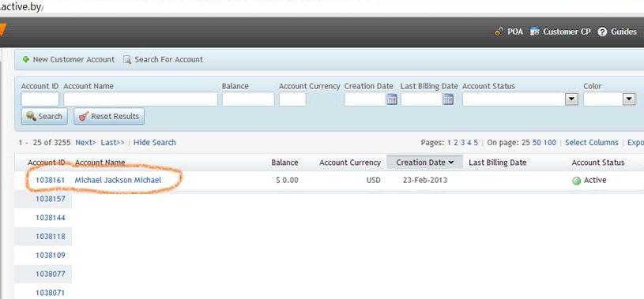Screen dimensions: 644x299
Task: Open Creation Date calendar picker
Action: tap(392, 99)
